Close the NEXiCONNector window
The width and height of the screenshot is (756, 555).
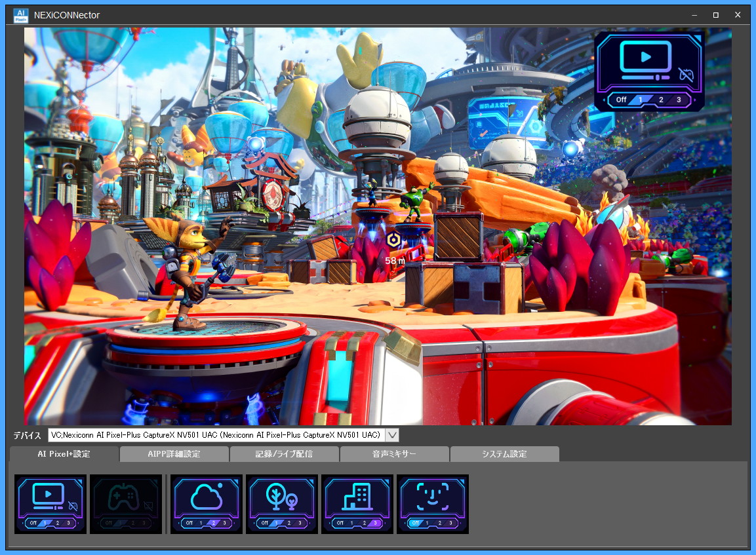pos(738,15)
